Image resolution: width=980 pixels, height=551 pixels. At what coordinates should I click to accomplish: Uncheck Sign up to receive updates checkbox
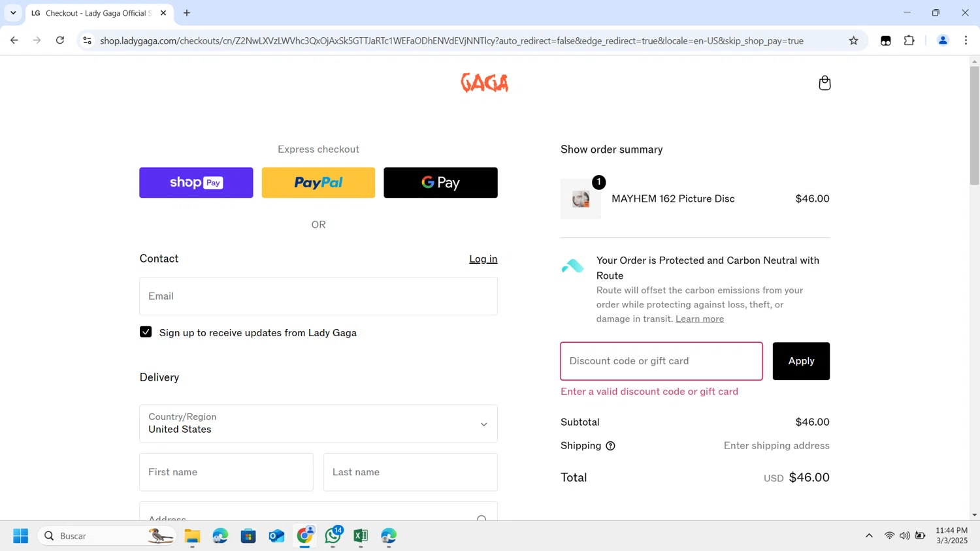coord(146,332)
